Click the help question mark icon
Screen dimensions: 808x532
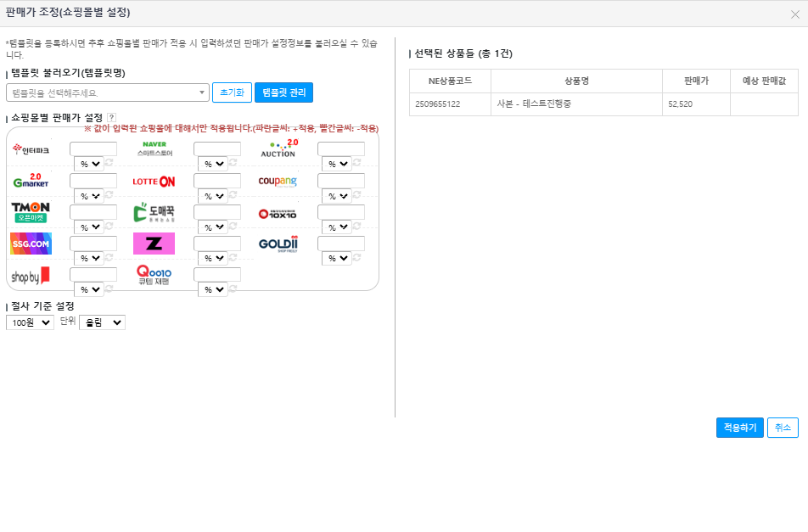[x=111, y=117]
